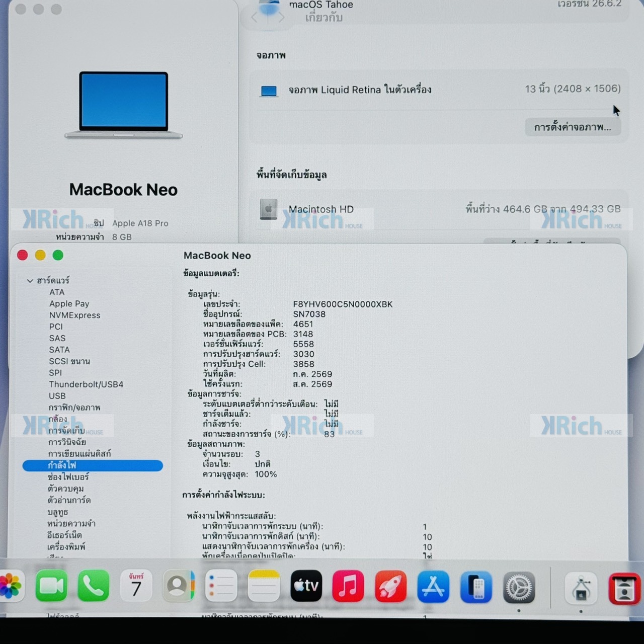Image resolution: width=644 pixels, height=644 pixels.
Task: Click the Liquid Retina display icon
Action: pyautogui.click(x=269, y=91)
